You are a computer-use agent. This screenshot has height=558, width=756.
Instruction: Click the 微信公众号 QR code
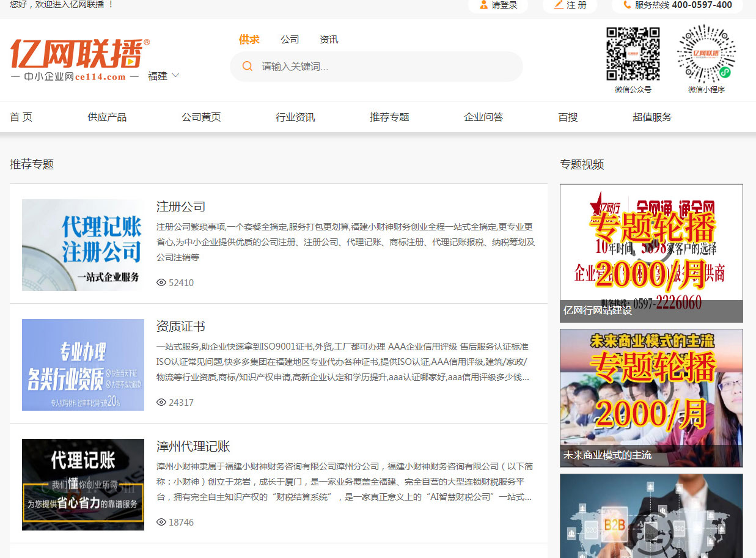tap(633, 54)
